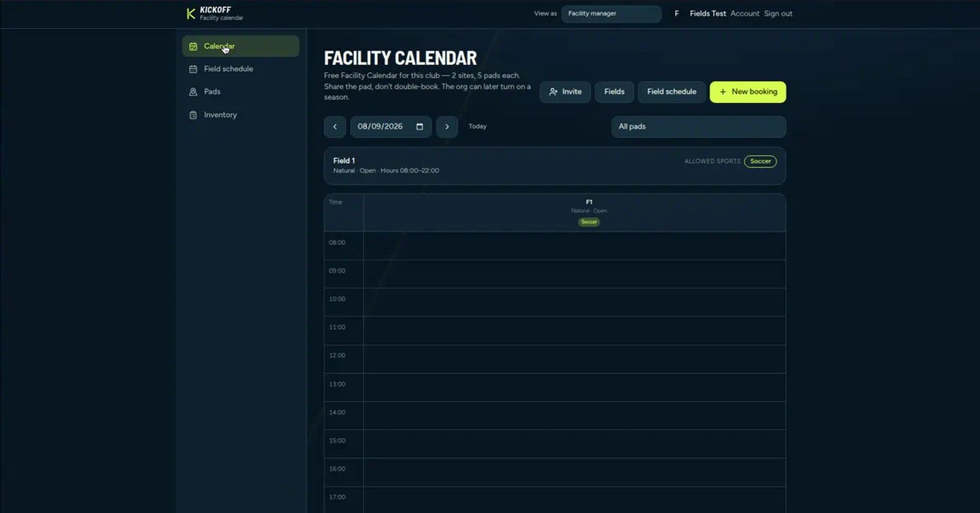Click Sign out
Screen dimensions: 980x513
(x=778, y=14)
